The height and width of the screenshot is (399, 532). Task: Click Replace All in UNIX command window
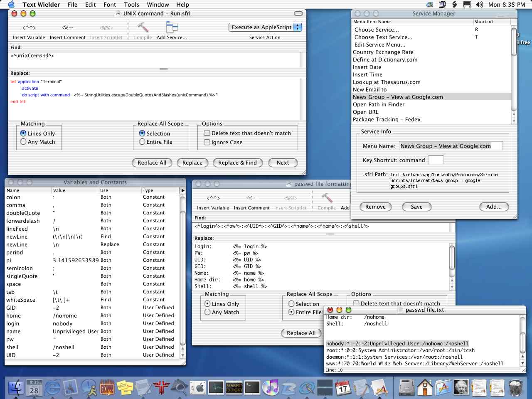[x=152, y=163]
